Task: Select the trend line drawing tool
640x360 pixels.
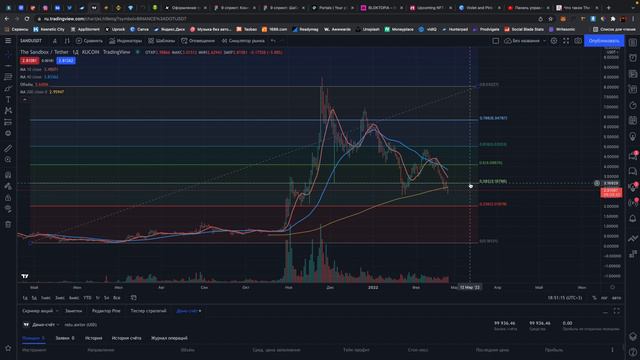Action: tap(8, 65)
